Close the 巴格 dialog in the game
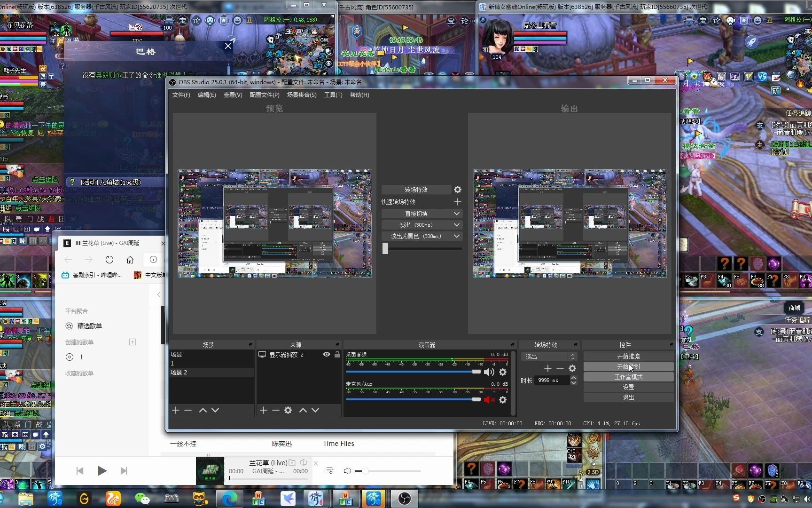812x508 pixels. click(x=228, y=46)
